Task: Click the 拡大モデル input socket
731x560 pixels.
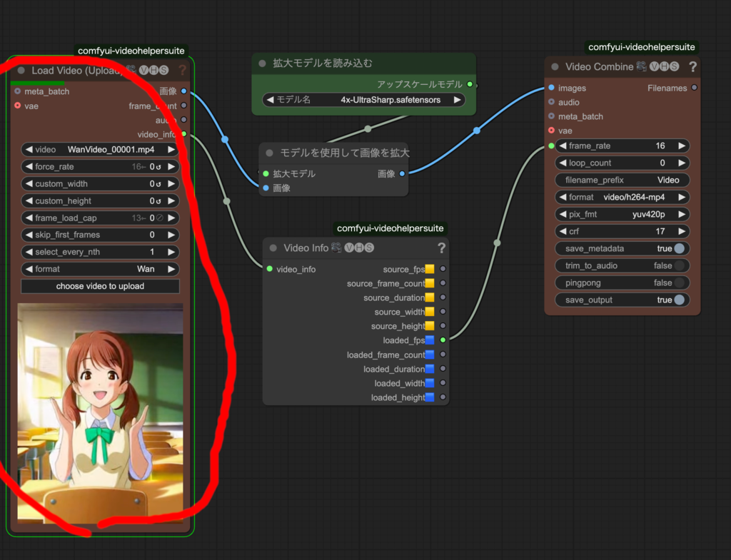Action: click(x=266, y=174)
